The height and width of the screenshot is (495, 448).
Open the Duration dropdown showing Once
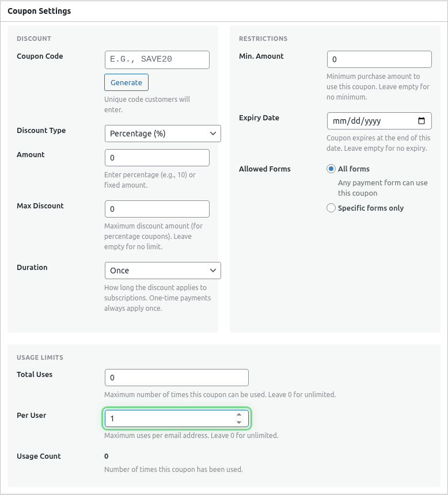(162, 271)
